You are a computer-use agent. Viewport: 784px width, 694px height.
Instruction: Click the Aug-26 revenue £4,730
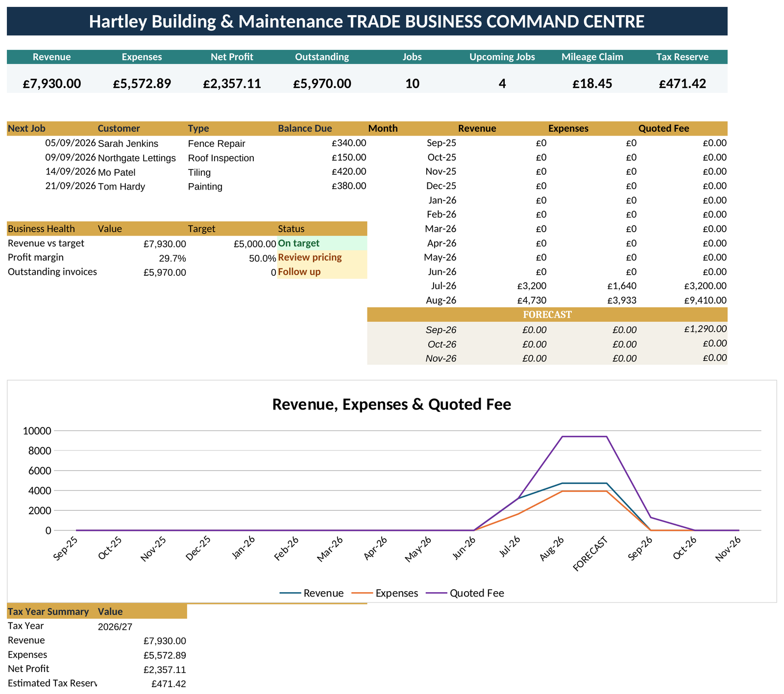point(532,300)
